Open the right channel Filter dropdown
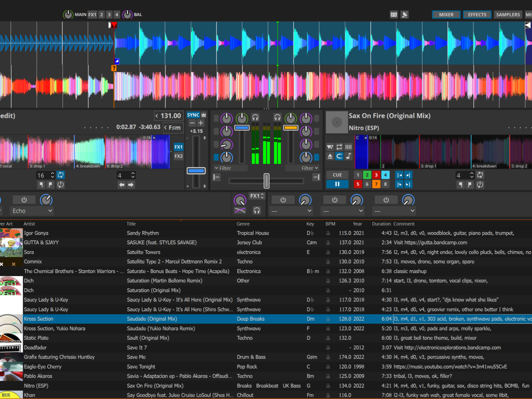The height and width of the screenshot is (399, 532). [x=302, y=168]
